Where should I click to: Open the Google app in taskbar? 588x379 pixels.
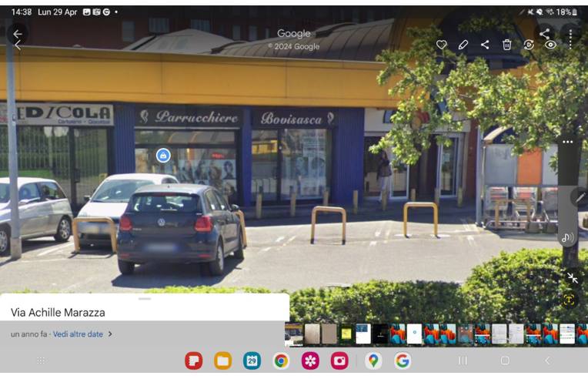[403, 361]
